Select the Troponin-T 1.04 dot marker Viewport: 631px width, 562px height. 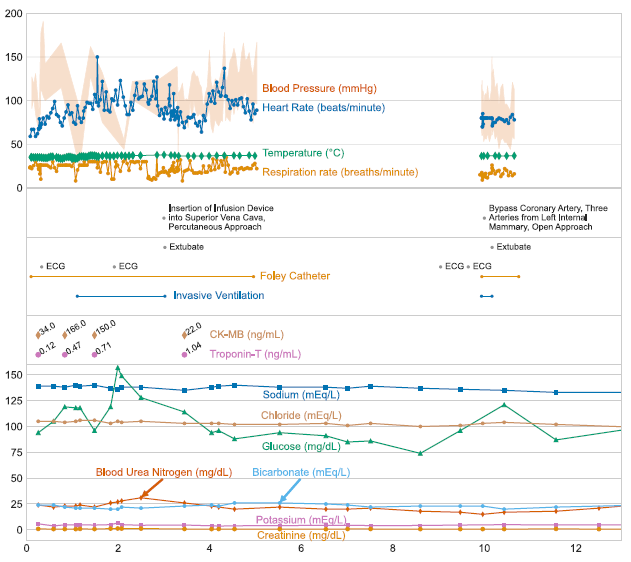click(185, 354)
